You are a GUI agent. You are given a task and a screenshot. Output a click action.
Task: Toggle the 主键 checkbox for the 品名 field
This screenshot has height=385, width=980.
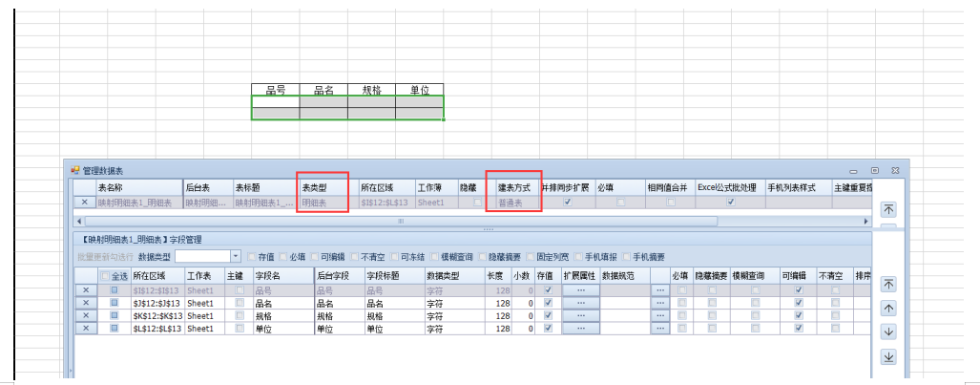tap(240, 303)
